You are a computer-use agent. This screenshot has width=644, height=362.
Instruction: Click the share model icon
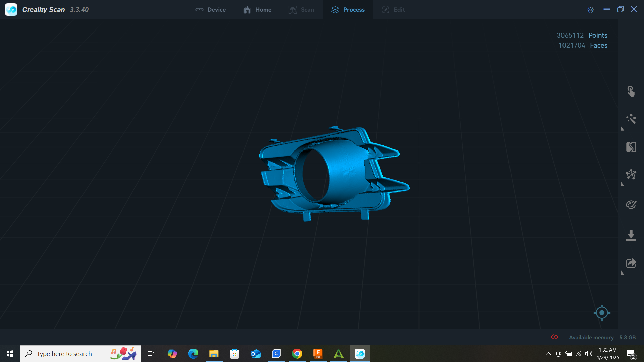(x=631, y=263)
